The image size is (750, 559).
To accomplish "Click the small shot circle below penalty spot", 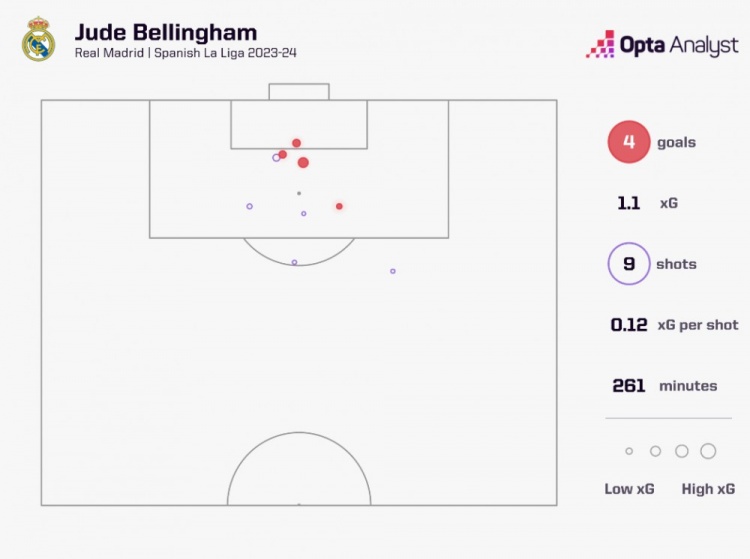I will [x=304, y=214].
